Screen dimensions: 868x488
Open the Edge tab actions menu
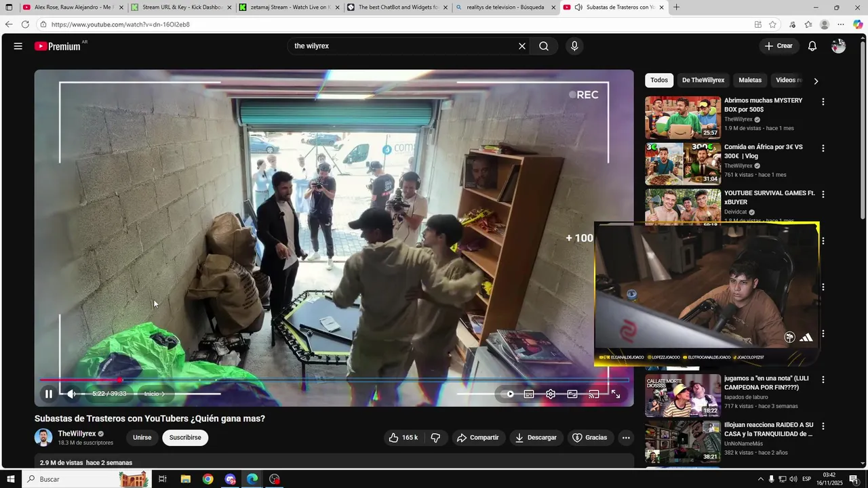[9, 7]
